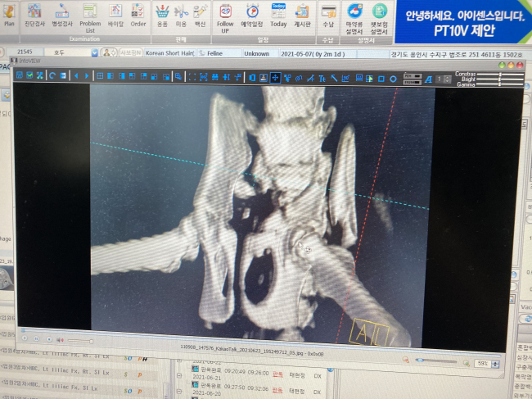532x399 pixels.
Task: Click the zoom-out magnifier icon
Action: 405,360
